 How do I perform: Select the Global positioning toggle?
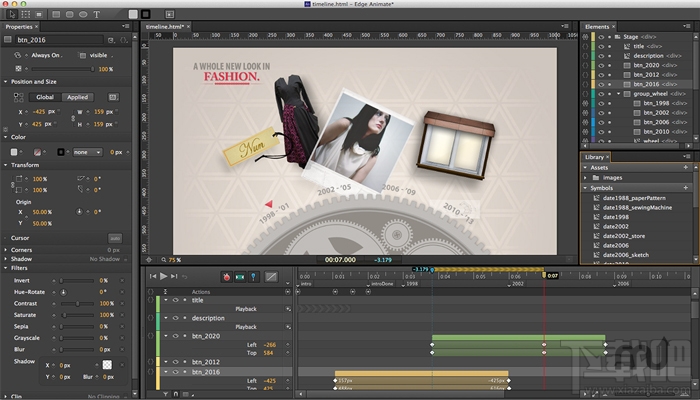coord(45,97)
